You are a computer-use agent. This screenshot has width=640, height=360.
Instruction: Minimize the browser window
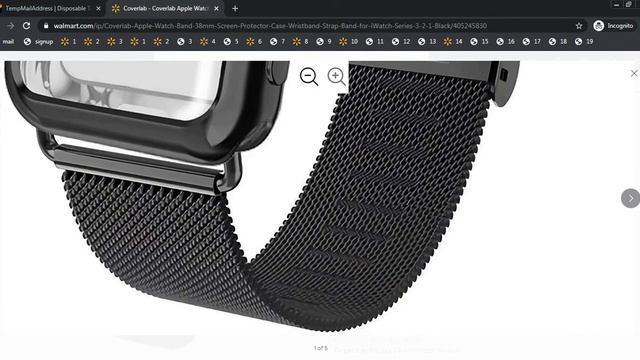pos(616,4)
